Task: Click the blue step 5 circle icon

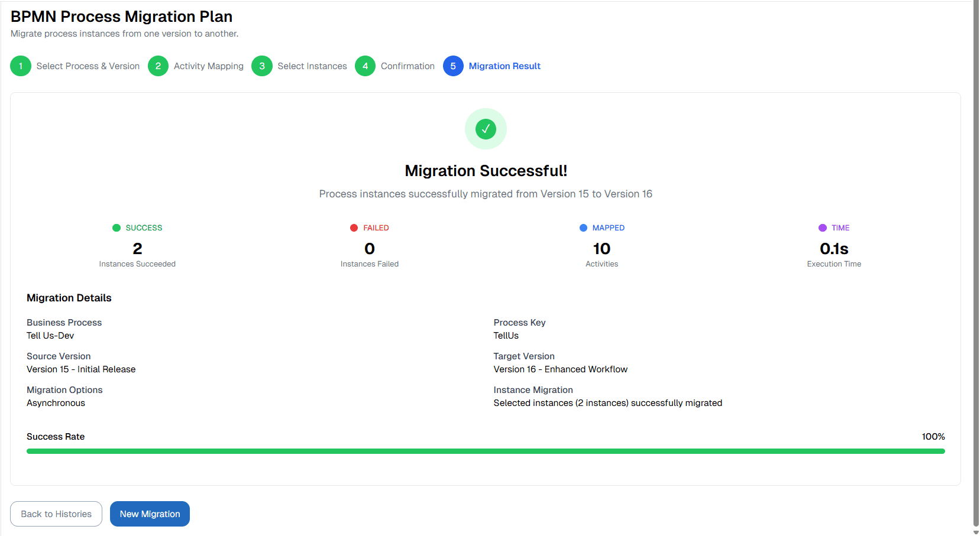Action: point(453,66)
